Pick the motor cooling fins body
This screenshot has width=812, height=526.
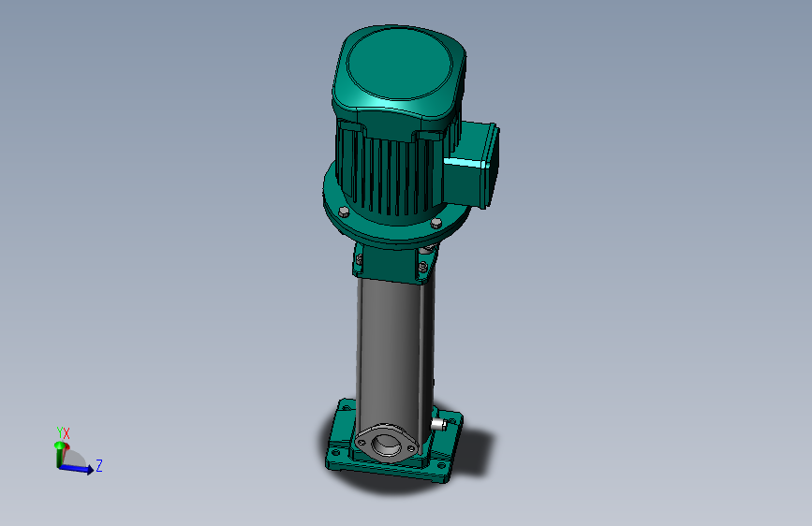[389, 173]
